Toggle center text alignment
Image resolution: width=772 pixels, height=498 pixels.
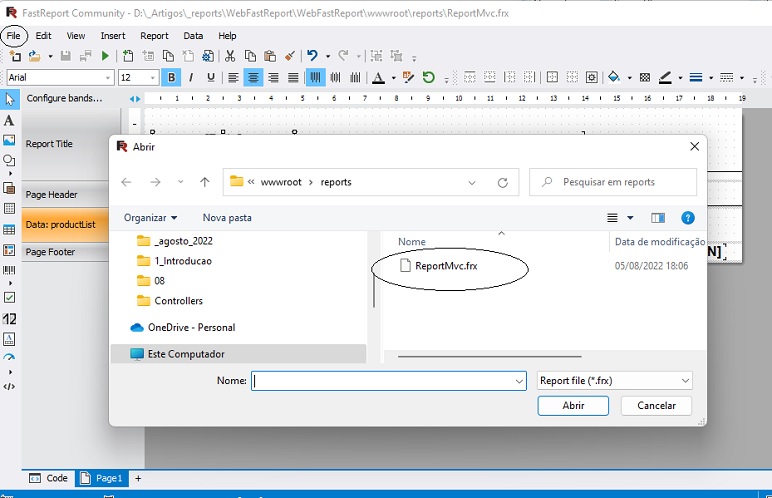[x=253, y=77]
